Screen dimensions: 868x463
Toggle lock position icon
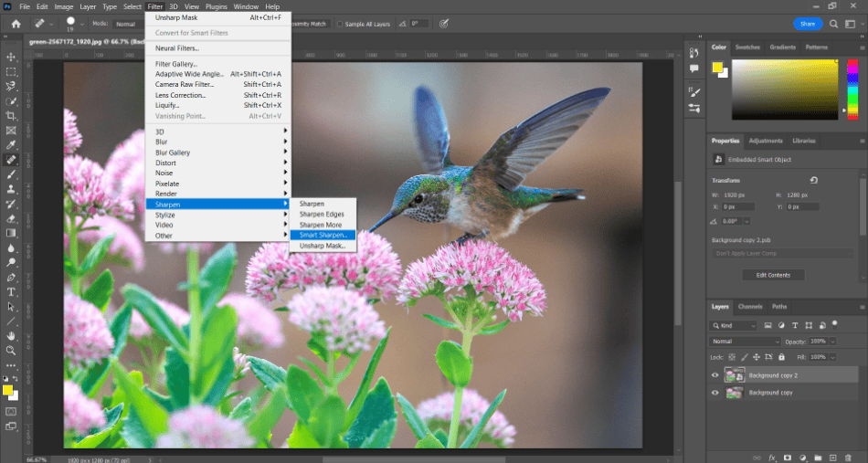click(x=757, y=357)
